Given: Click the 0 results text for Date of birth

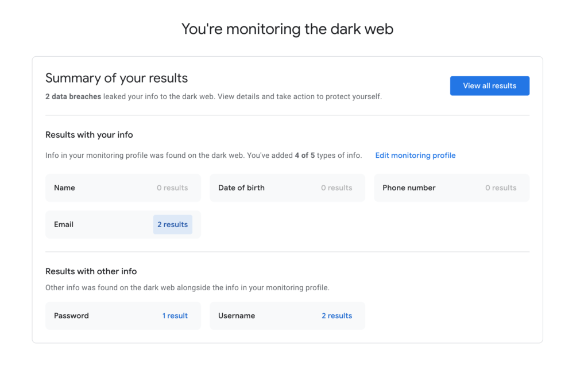Looking at the screenshot, I should (x=336, y=188).
